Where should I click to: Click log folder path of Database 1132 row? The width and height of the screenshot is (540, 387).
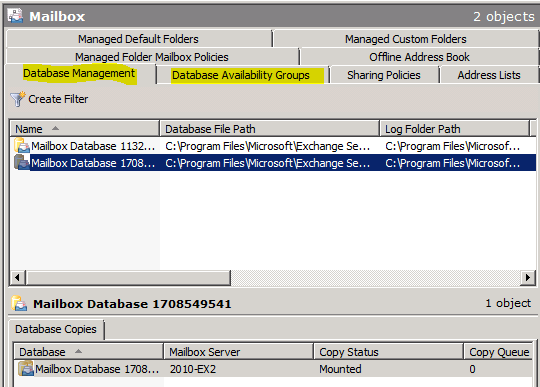[452, 146]
